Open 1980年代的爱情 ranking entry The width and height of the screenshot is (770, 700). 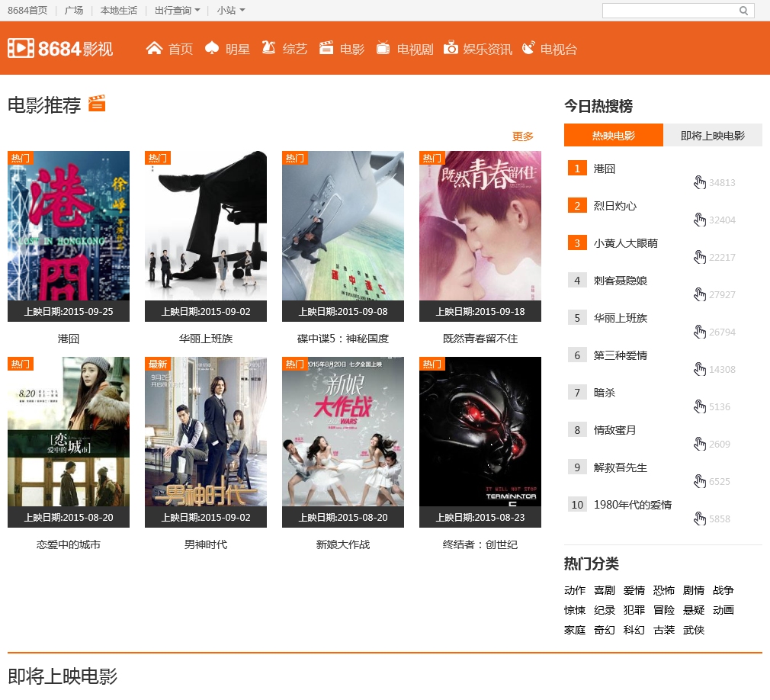pos(633,505)
